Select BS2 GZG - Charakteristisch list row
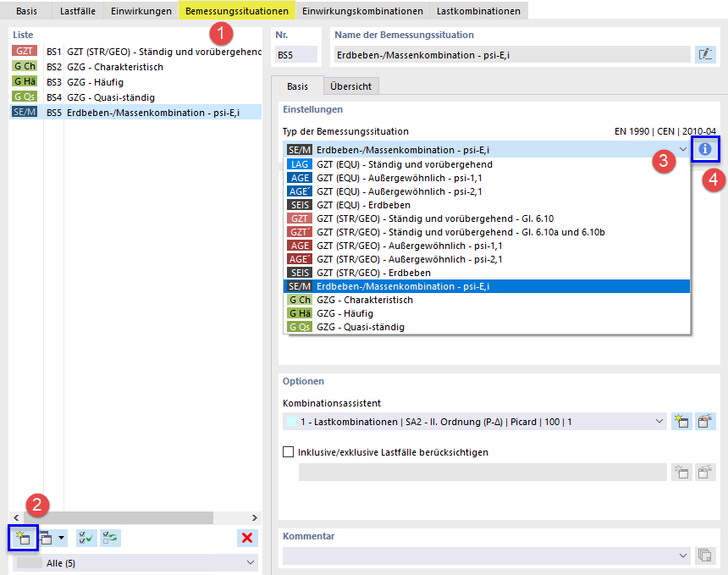Viewport: 728px width, 575px height. pos(135,67)
